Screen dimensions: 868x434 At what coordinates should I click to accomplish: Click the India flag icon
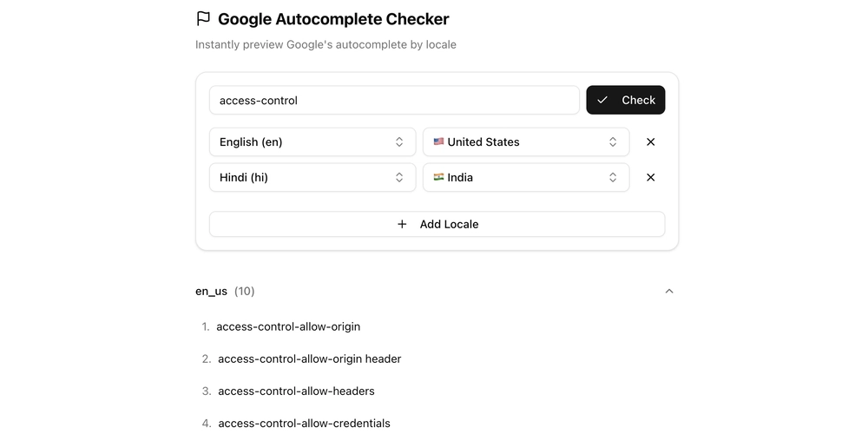(438, 177)
